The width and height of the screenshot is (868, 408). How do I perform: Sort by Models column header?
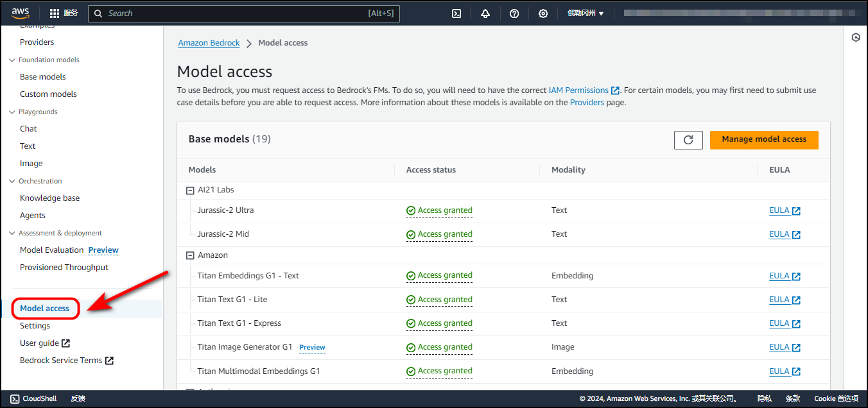point(202,170)
